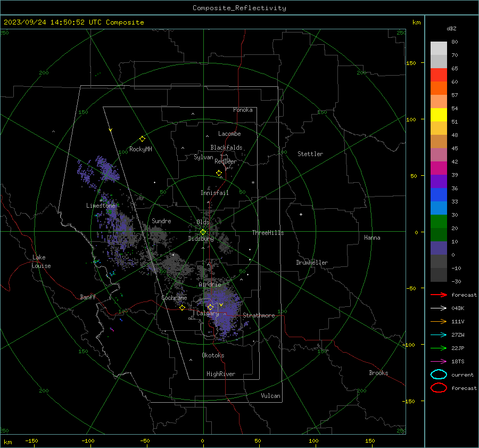Pick the slate 0-10 dBZ color swatch
This screenshot has width=479, height=448.
coord(439,248)
